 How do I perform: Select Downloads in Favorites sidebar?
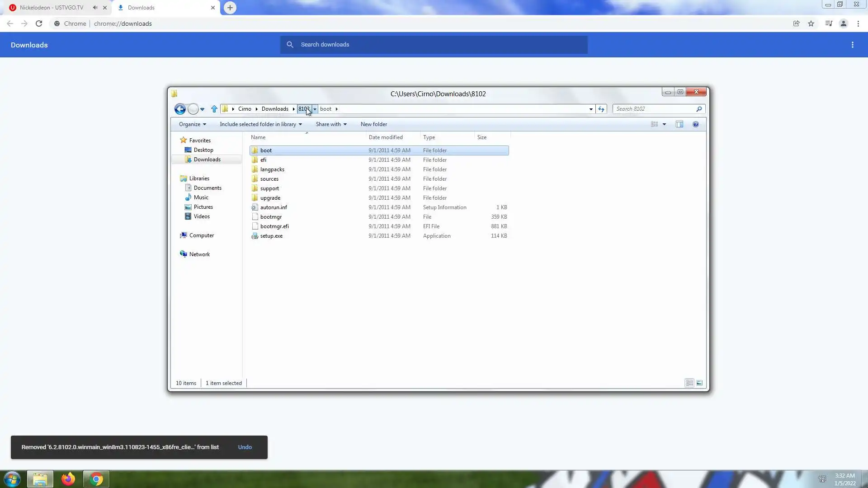coord(207,160)
